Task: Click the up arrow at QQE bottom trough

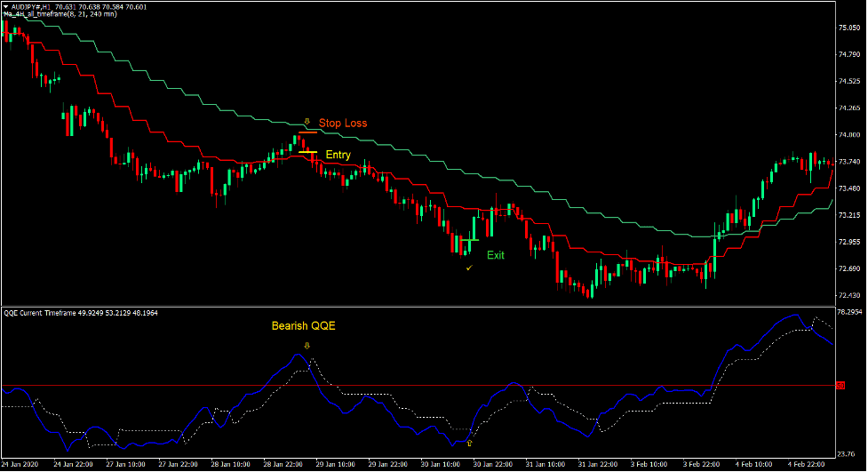Action: point(469,442)
